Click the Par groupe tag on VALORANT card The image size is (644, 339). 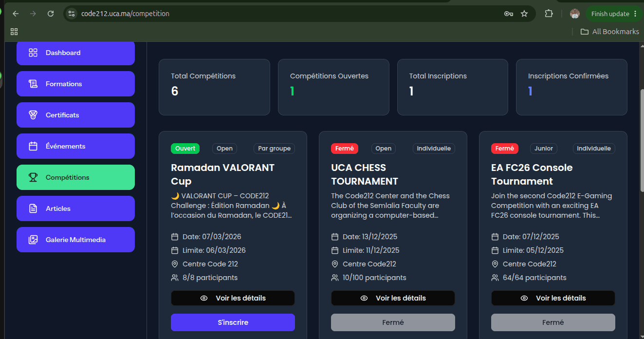click(274, 149)
